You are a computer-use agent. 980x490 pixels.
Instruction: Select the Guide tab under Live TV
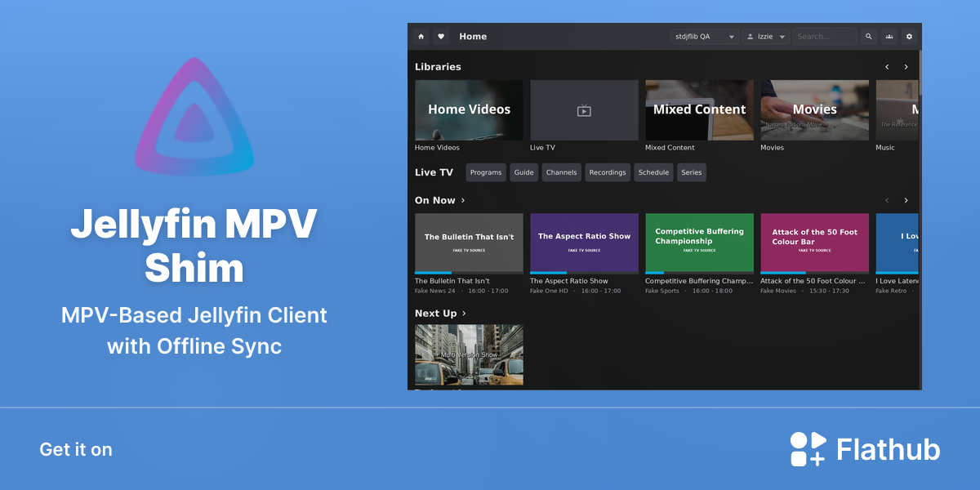(x=524, y=172)
